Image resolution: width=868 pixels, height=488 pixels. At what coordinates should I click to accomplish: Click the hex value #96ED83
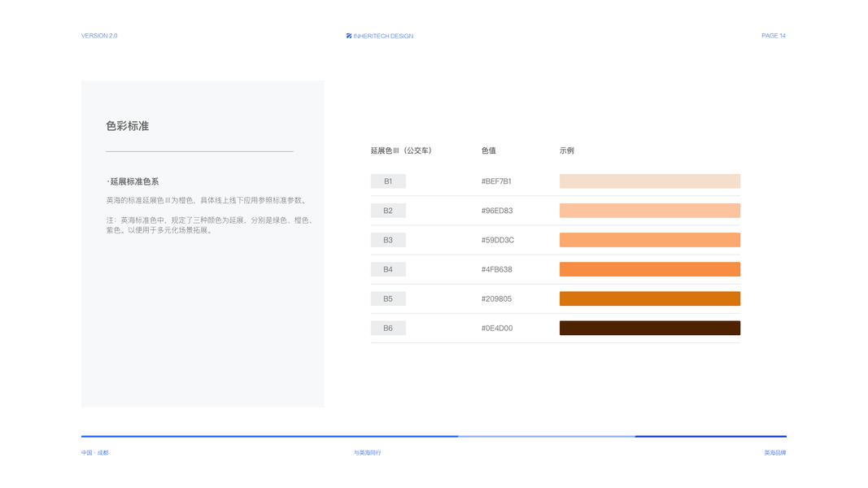[497, 211]
